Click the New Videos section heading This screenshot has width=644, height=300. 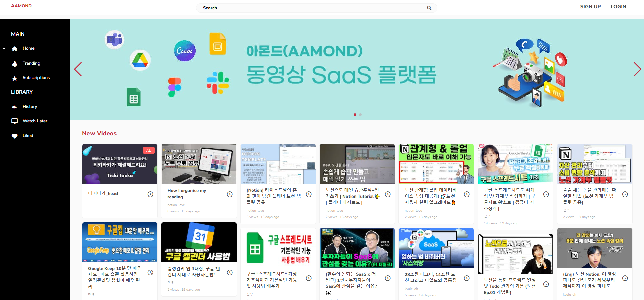click(x=99, y=133)
